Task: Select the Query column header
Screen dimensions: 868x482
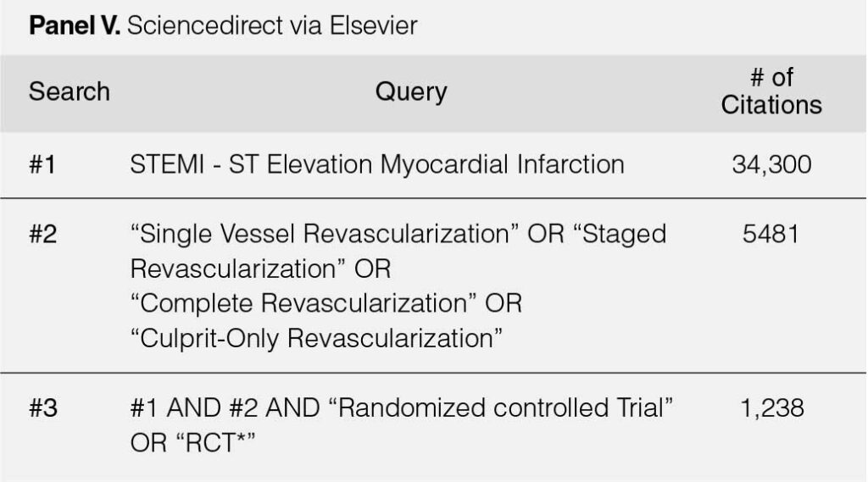Action: (411, 91)
